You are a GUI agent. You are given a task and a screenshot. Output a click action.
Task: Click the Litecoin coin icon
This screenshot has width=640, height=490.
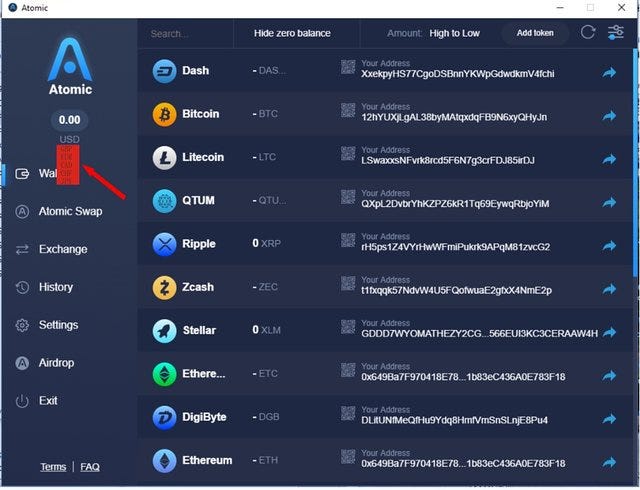[164, 158]
